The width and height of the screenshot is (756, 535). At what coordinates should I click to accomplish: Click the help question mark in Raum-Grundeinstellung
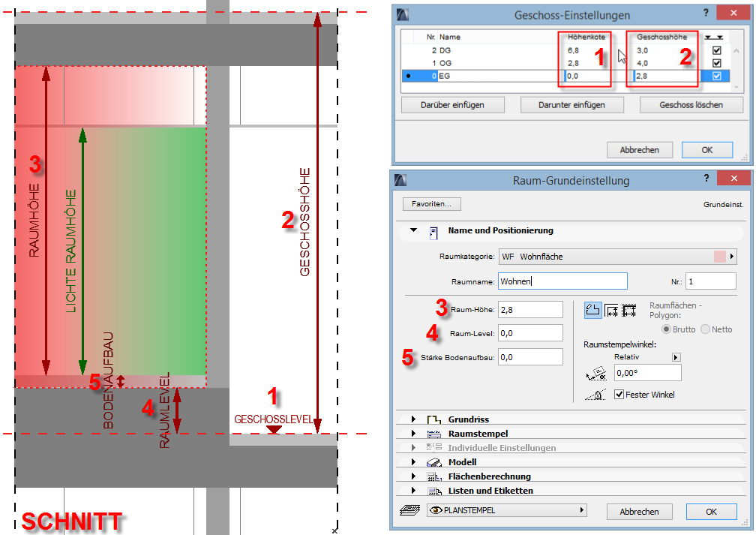[x=706, y=180]
